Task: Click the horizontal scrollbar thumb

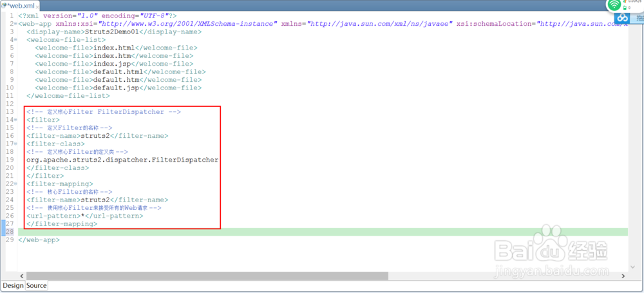Action: 207,276
